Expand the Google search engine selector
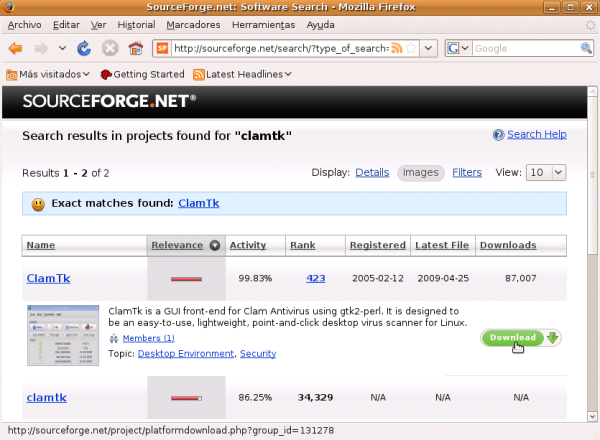This screenshot has width=600, height=440. coord(458,48)
